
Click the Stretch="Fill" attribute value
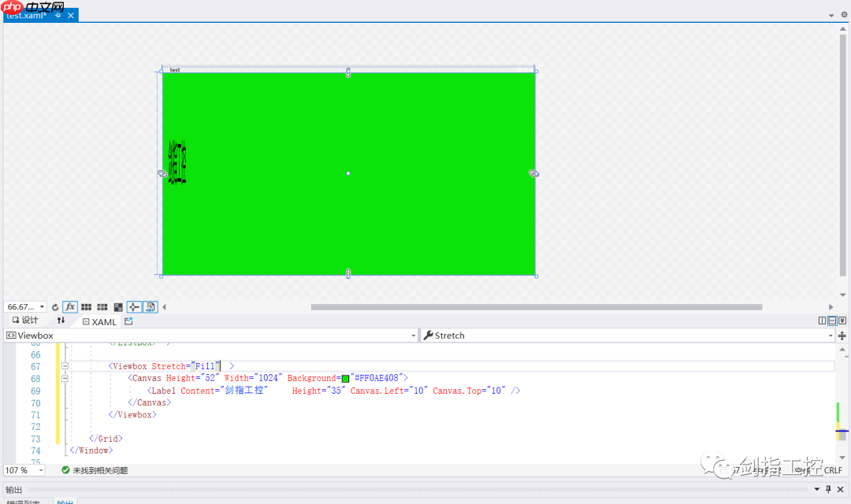pos(206,366)
